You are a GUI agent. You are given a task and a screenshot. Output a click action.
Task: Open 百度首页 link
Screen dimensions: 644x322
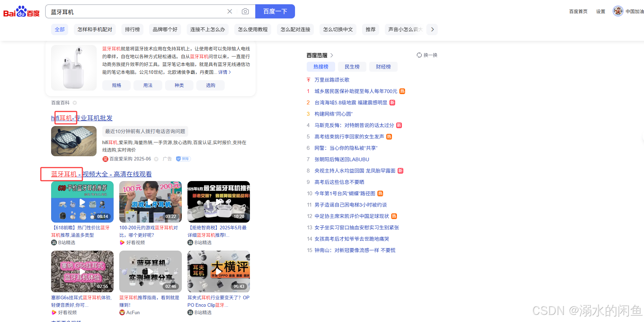click(578, 12)
